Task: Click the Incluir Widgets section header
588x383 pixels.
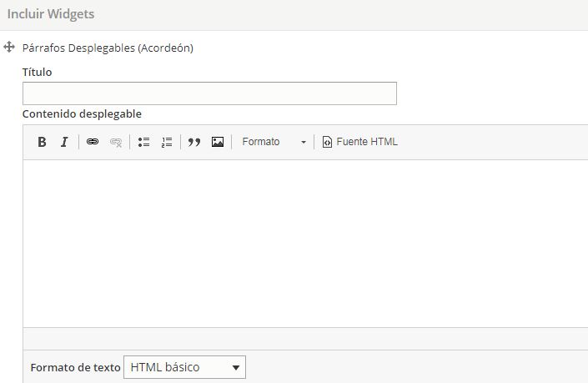Action: tap(51, 14)
